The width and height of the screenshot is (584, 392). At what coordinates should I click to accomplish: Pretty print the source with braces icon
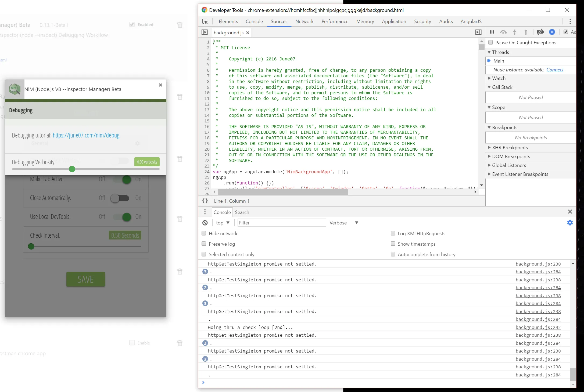point(205,201)
